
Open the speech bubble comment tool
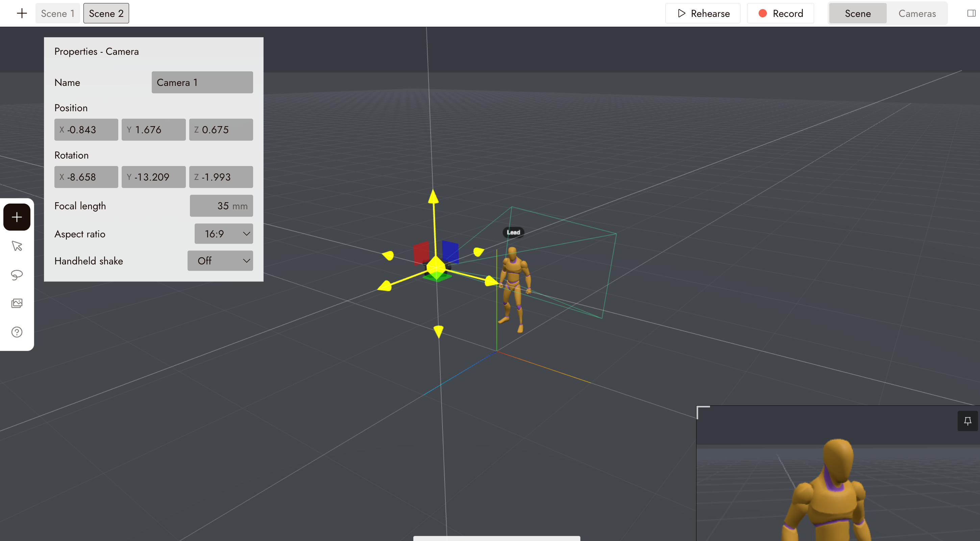(x=17, y=275)
